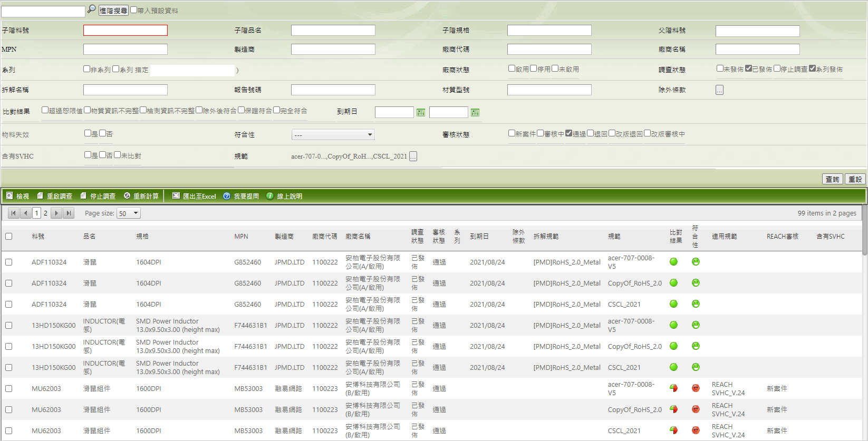This screenshot has height=441, width=868.
Task: Check the 超過恕限值 checkbox
Action: click(x=45, y=110)
